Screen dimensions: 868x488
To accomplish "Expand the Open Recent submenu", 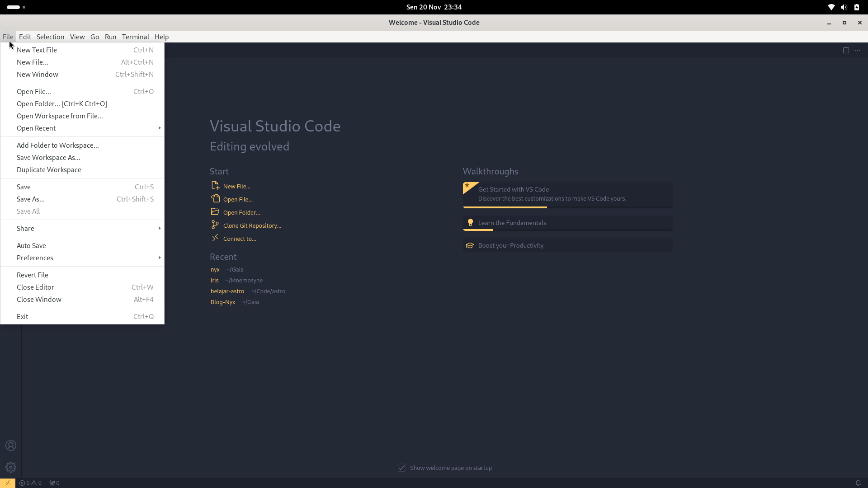I will click(82, 128).
